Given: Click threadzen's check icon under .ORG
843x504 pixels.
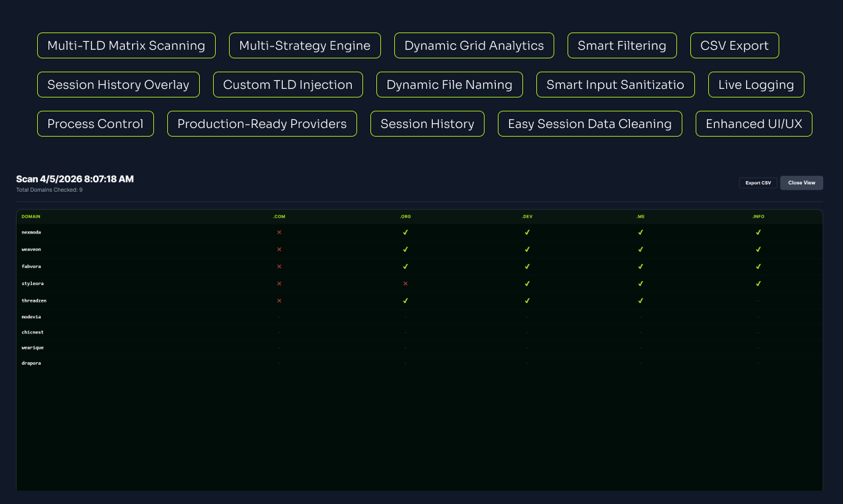Looking at the screenshot, I should (x=405, y=300).
